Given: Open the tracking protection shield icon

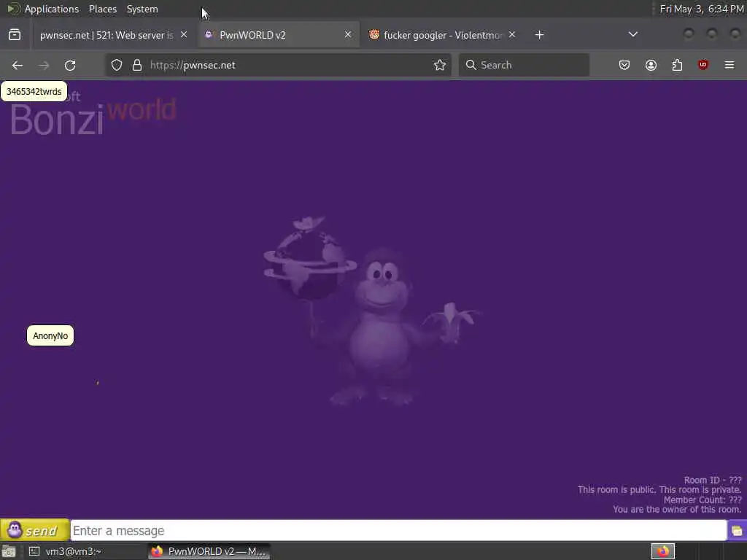Looking at the screenshot, I should pyautogui.click(x=117, y=65).
